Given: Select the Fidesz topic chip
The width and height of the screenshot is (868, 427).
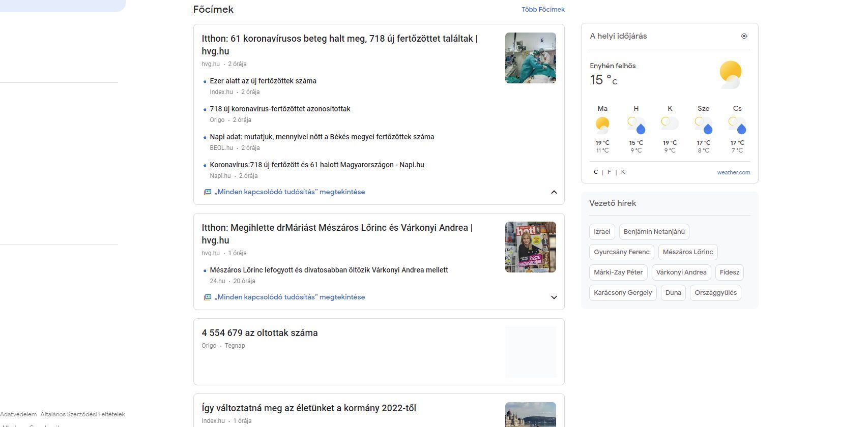Looking at the screenshot, I should click(x=730, y=272).
